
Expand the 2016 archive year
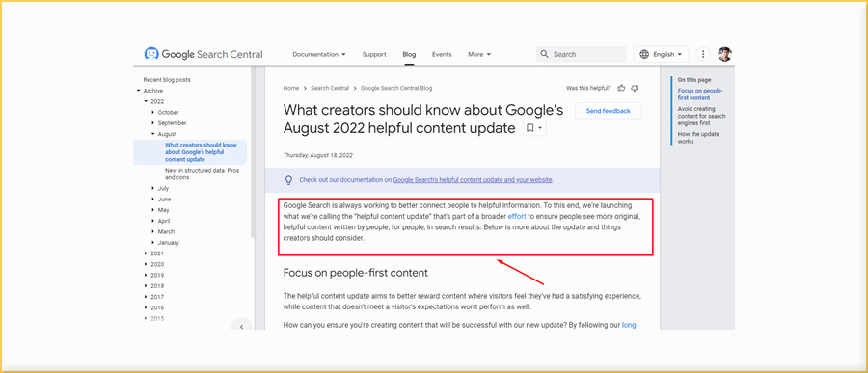(146, 307)
